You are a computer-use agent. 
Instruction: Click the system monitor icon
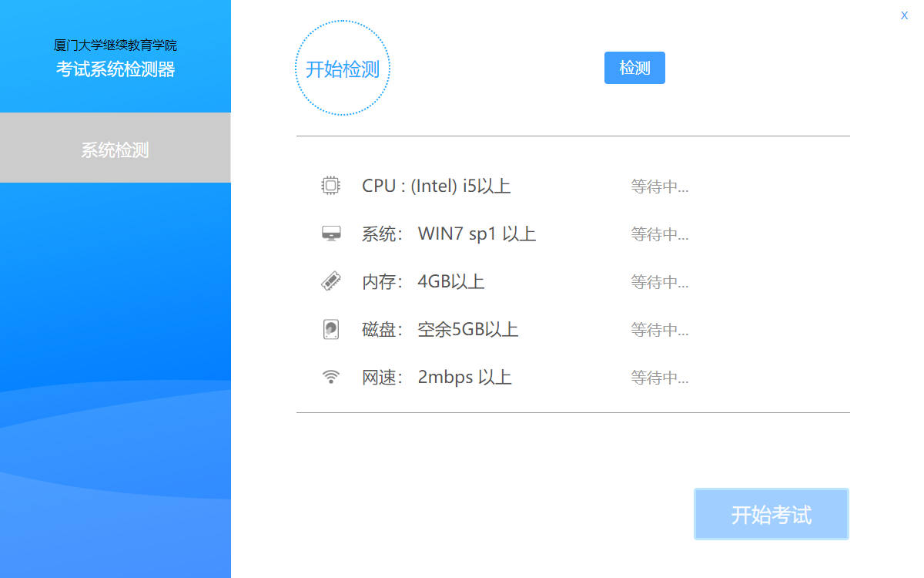click(330, 234)
